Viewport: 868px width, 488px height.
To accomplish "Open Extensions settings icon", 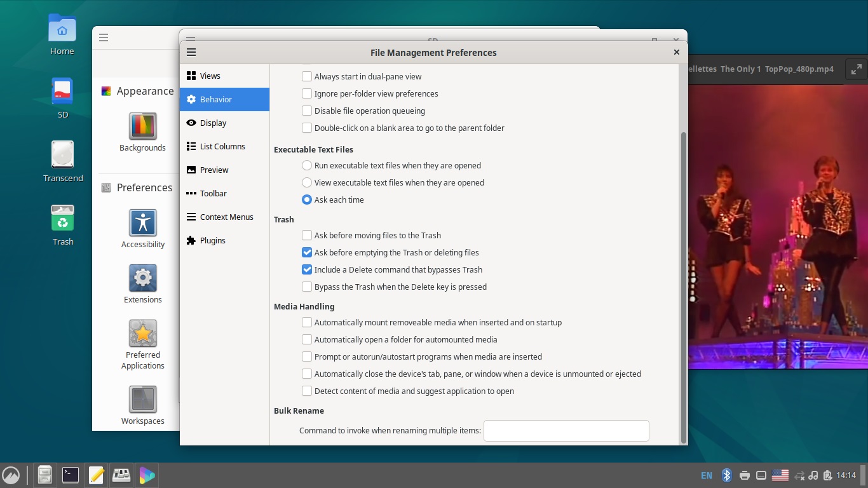I will pyautogui.click(x=143, y=284).
